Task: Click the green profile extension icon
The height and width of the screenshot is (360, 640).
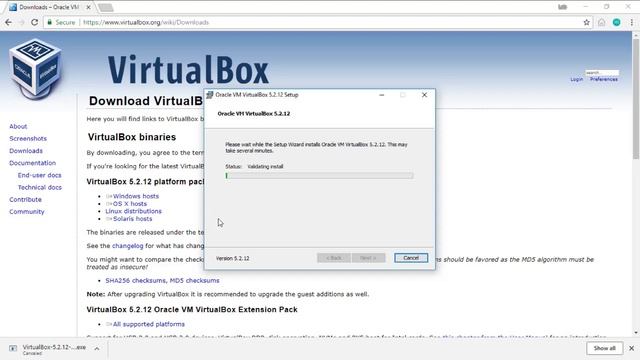Action: [x=617, y=22]
